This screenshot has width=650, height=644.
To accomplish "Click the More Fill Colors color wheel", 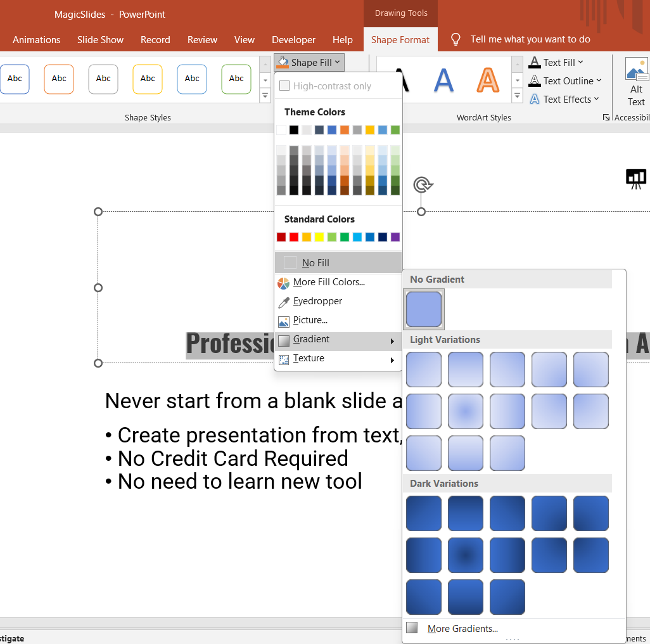I will [283, 283].
